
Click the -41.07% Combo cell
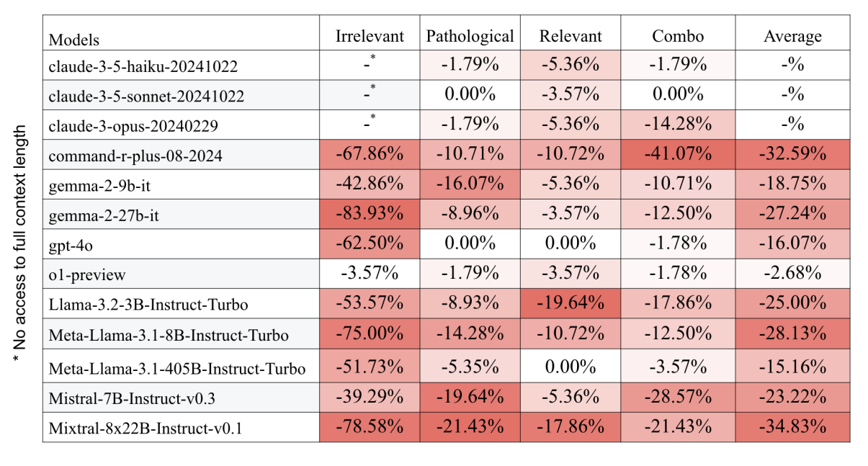click(x=677, y=155)
